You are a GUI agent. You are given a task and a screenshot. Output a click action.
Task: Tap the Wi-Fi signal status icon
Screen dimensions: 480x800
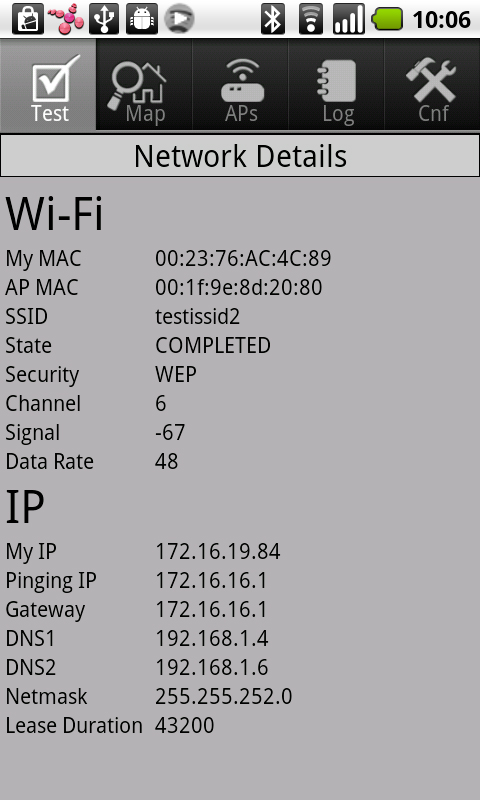click(x=311, y=19)
